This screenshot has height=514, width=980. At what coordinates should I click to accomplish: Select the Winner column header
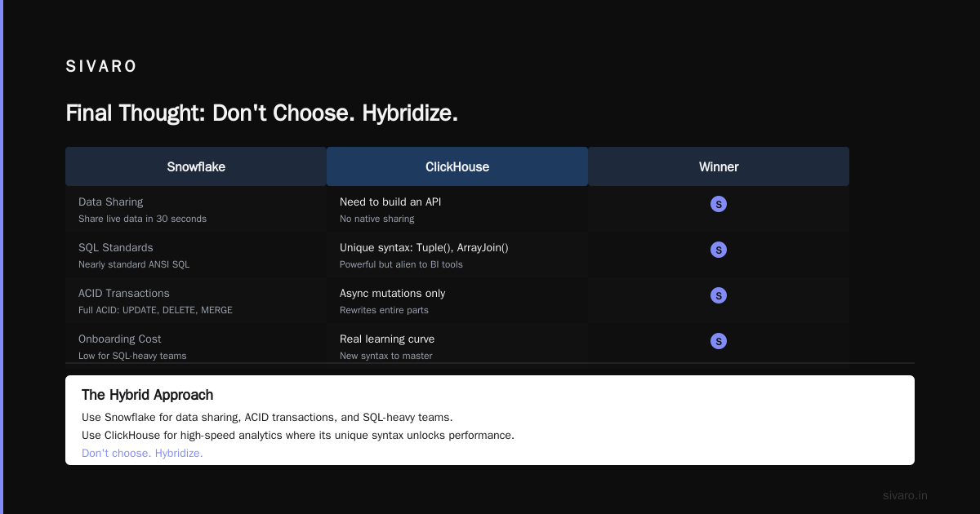tap(719, 166)
